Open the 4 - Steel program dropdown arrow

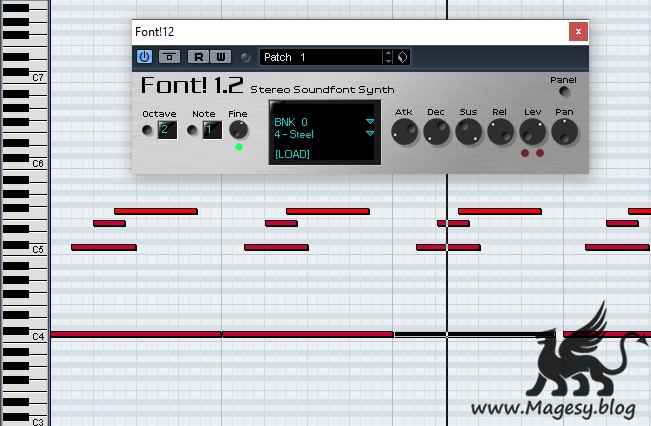tap(370, 133)
